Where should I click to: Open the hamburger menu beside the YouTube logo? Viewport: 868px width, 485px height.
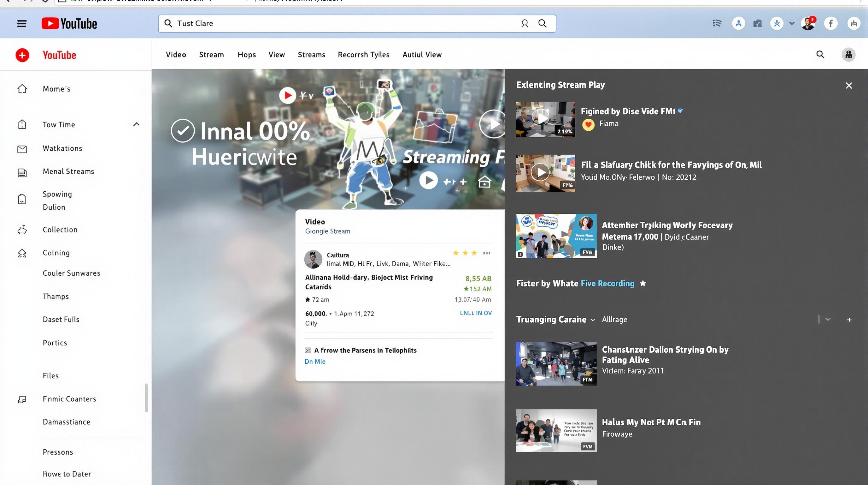[22, 24]
